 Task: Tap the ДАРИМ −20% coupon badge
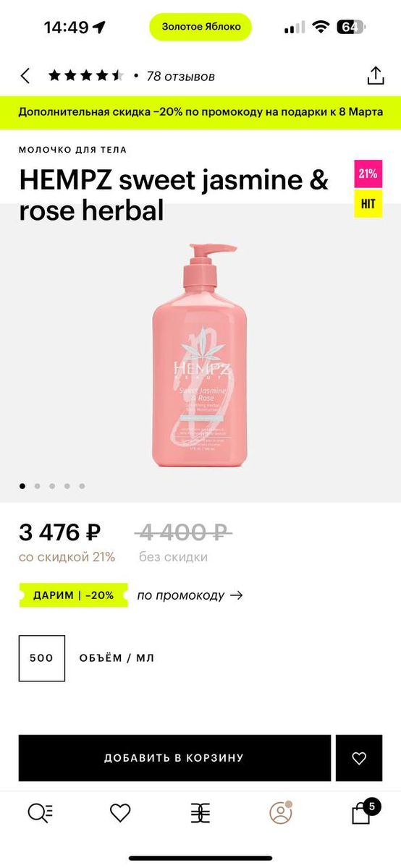(73, 595)
